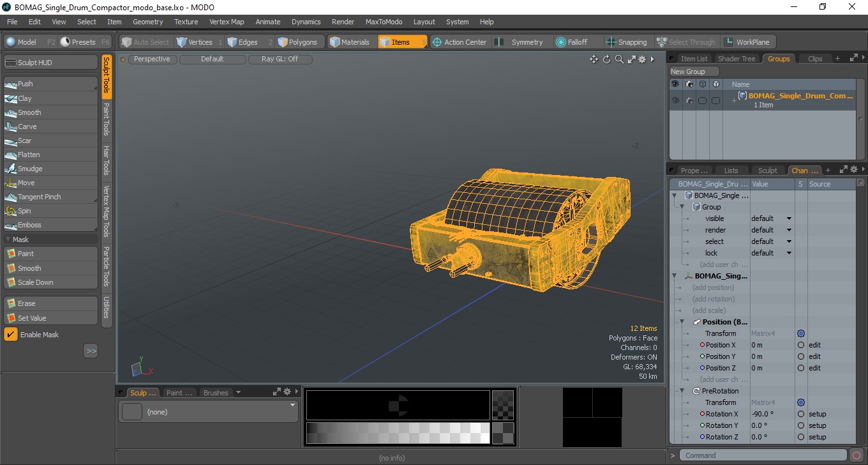The height and width of the screenshot is (465, 868).
Task: Expand more tools double-arrow button
Action: [x=91, y=351]
